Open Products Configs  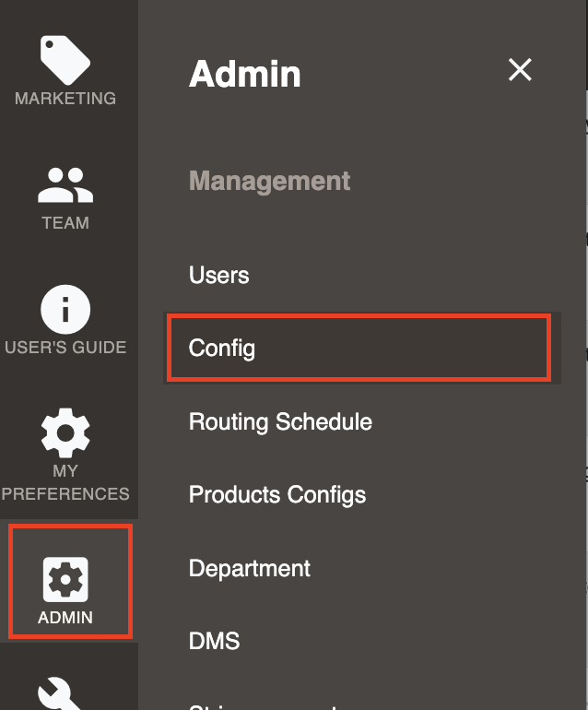click(x=277, y=494)
